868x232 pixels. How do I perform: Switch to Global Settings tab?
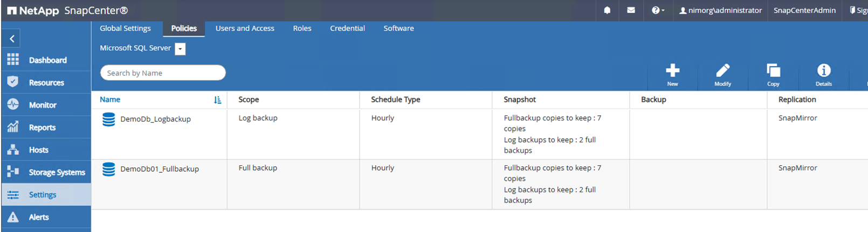coord(125,28)
